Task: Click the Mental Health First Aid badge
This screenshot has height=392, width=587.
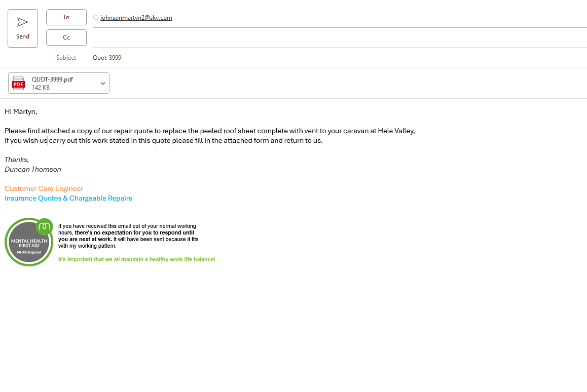Action: point(28,242)
